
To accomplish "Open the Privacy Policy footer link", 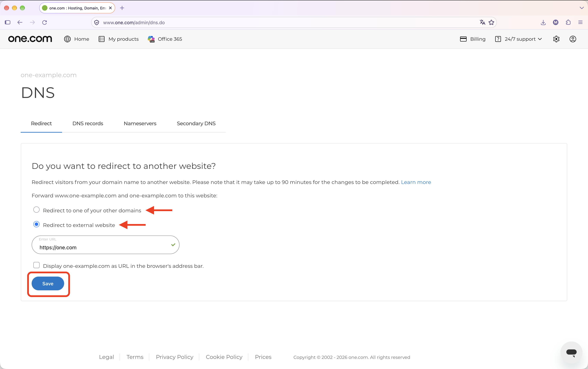I will (x=175, y=357).
